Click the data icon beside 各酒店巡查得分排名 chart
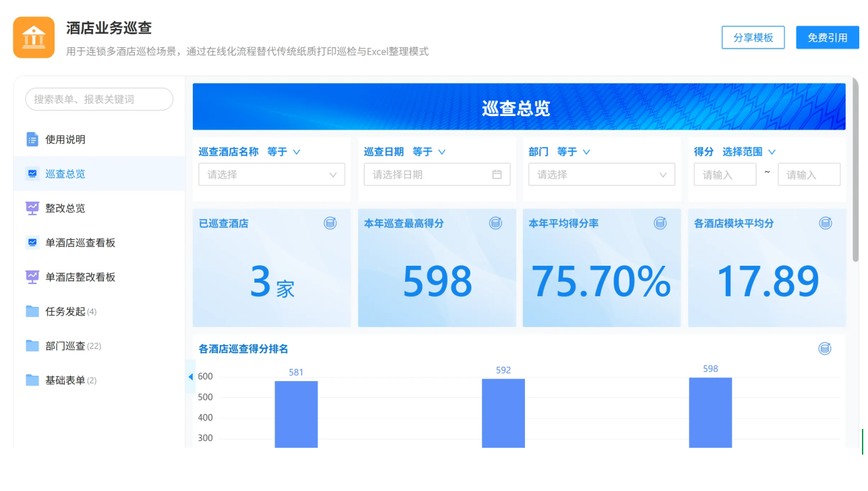The width and height of the screenshot is (868, 491). click(824, 349)
